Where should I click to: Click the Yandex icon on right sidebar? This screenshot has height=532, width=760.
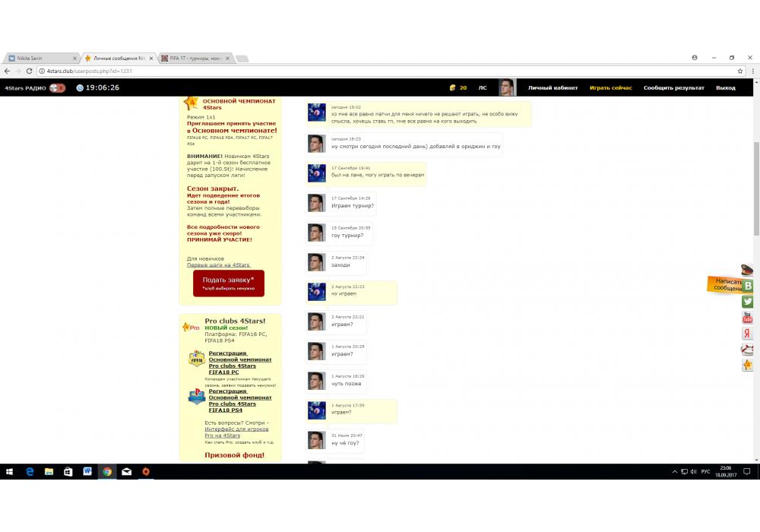click(x=748, y=334)
